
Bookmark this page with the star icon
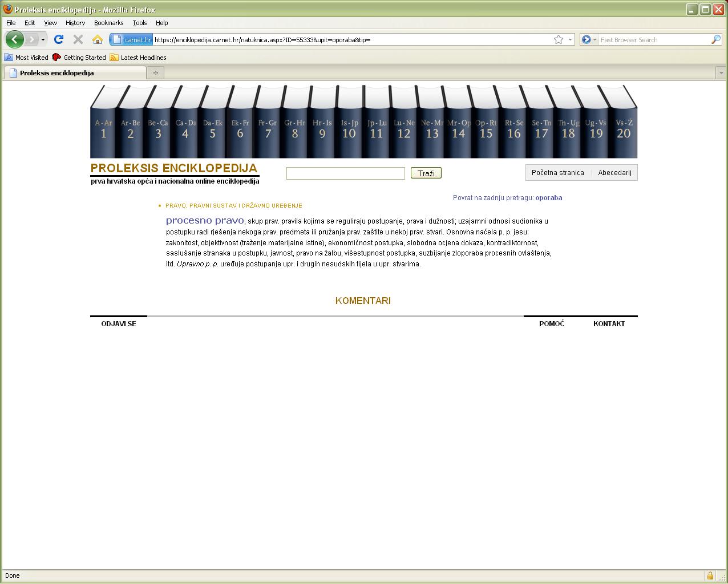(x=559, y=39)
